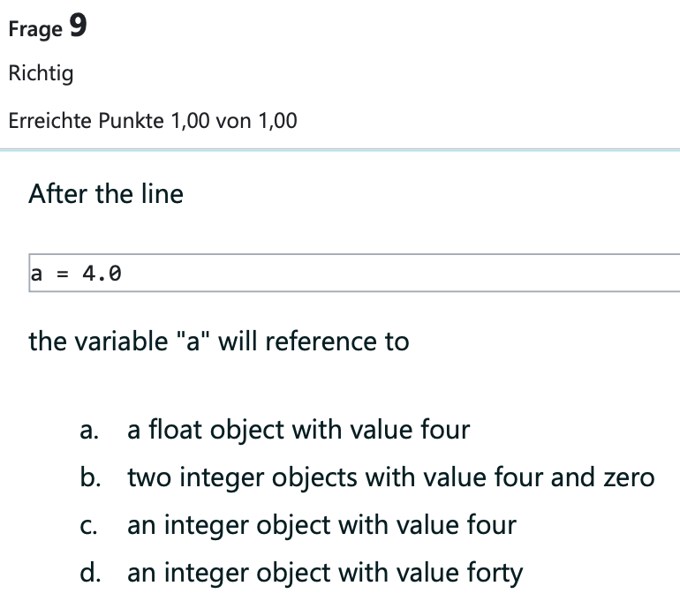This screenshot has width=680, height=616.
Task: Click the 'Erreichte Punkte 1,00 von 1,00' text
Action: (x=153, y=121)
